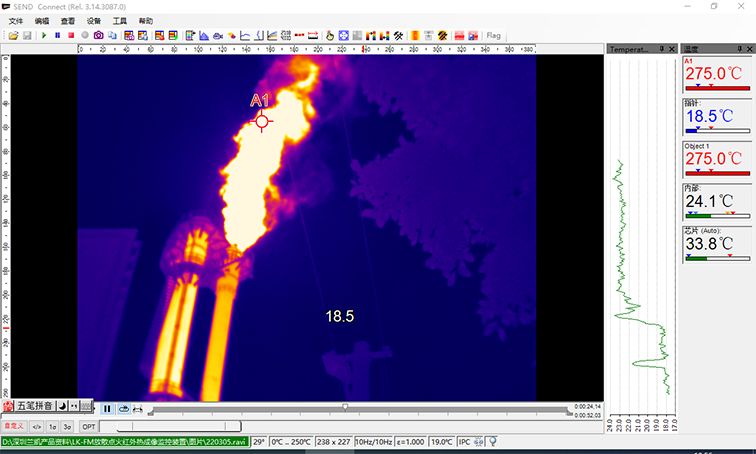
Task: Select the hand pointer tool icon
Action: 330,36
